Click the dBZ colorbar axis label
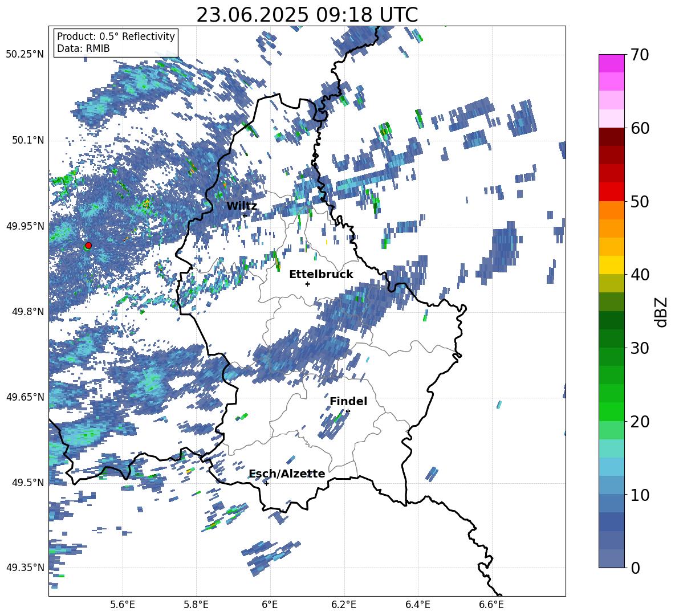675x616 pixels. click(x=661, y=312)
